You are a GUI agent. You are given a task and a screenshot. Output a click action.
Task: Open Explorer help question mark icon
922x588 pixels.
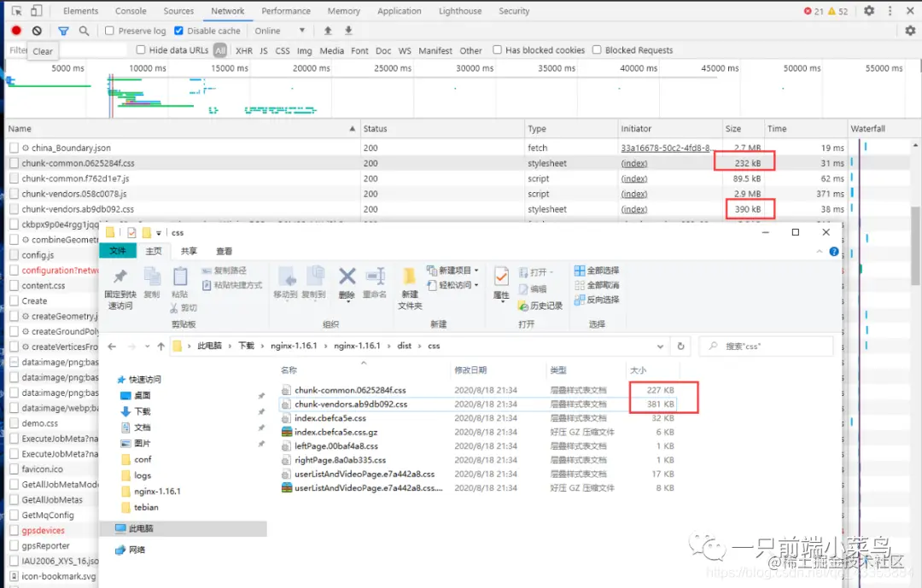tap(834, 252)
